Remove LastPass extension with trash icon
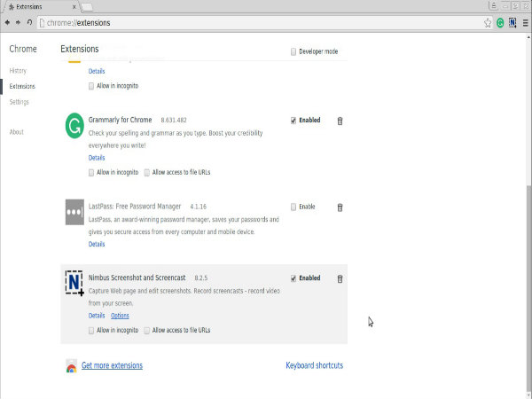 [x=340, y=207]
